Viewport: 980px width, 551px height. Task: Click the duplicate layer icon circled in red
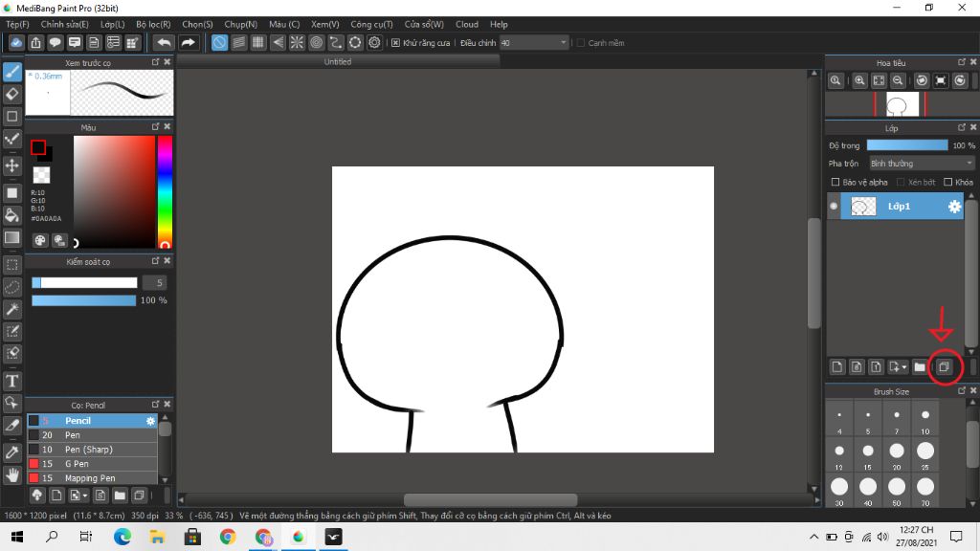coord(944,366)
